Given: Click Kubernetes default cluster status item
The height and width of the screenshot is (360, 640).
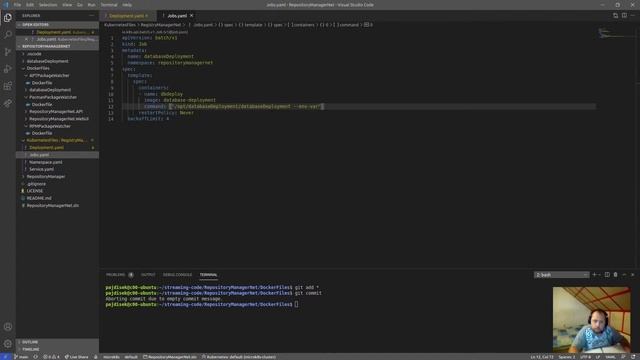Looking at the screenshot, I should [239, 357].
